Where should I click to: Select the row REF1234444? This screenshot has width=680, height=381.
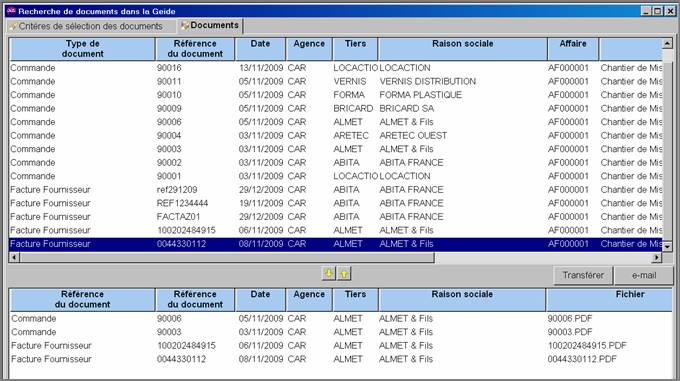[336, 203]
